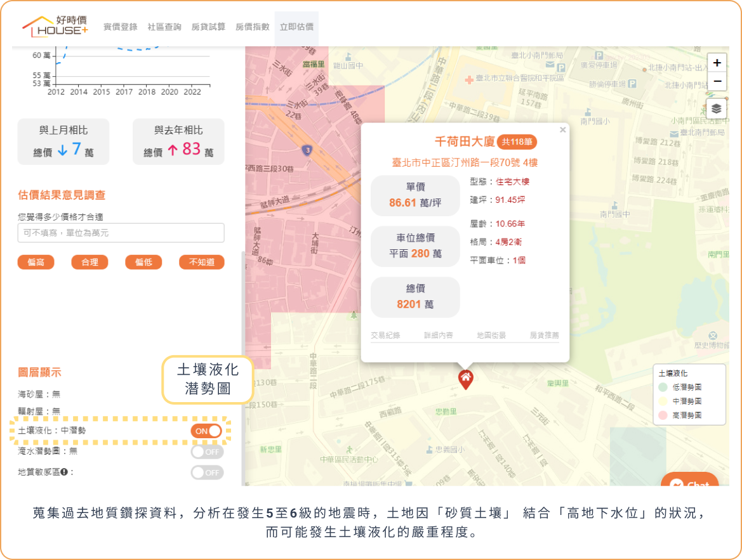Click the 共118筆 badge
The width and height of the screenshot is (742, 560).
pos(517,142)
